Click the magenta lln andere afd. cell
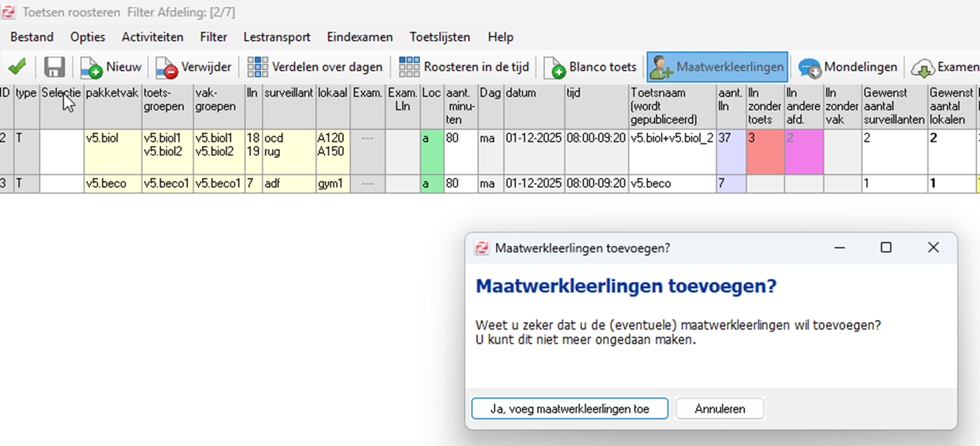Viewport: 980px width, 446px height. tap(803, 151)
